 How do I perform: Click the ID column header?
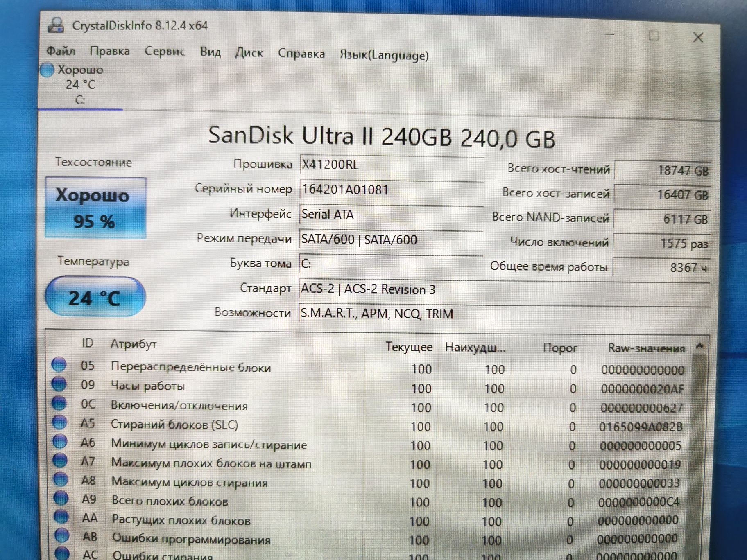(x=87, y=343)
